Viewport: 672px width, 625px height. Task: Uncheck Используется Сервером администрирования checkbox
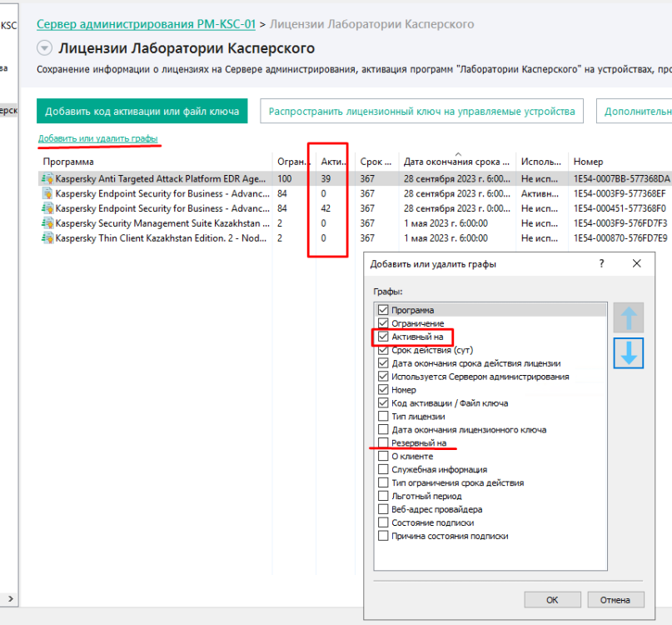[x=383, y=376]
